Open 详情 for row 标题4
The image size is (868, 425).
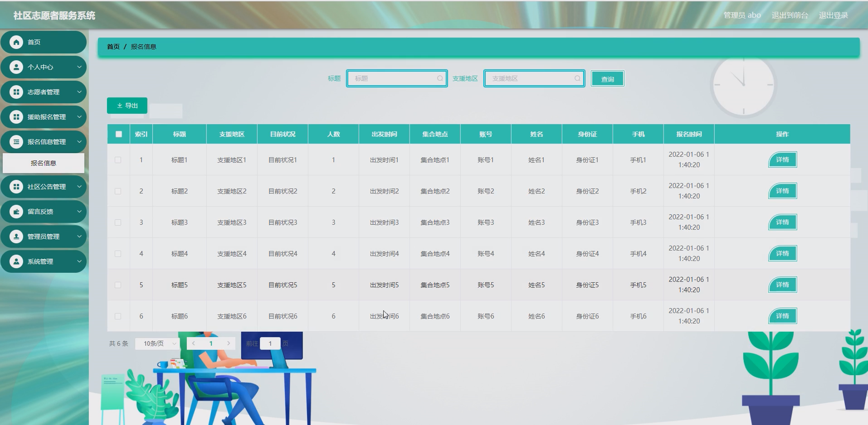click(x=782, y=253)
